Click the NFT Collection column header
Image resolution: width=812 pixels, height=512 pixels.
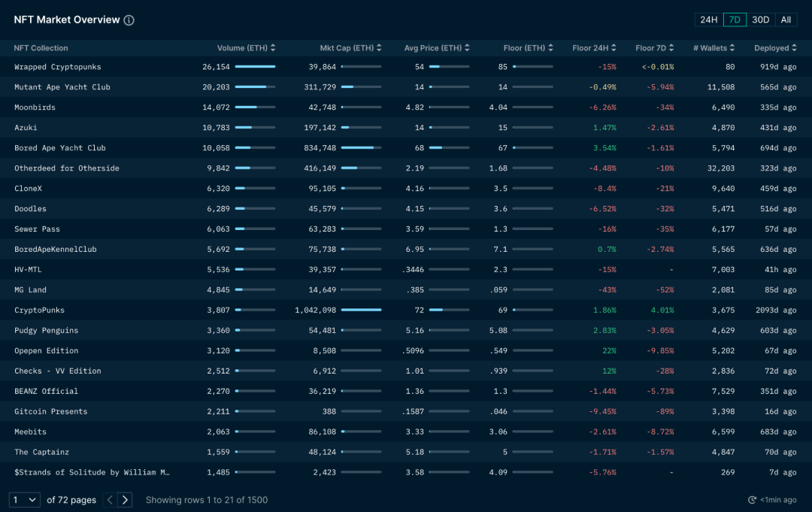tap(41, 47)
